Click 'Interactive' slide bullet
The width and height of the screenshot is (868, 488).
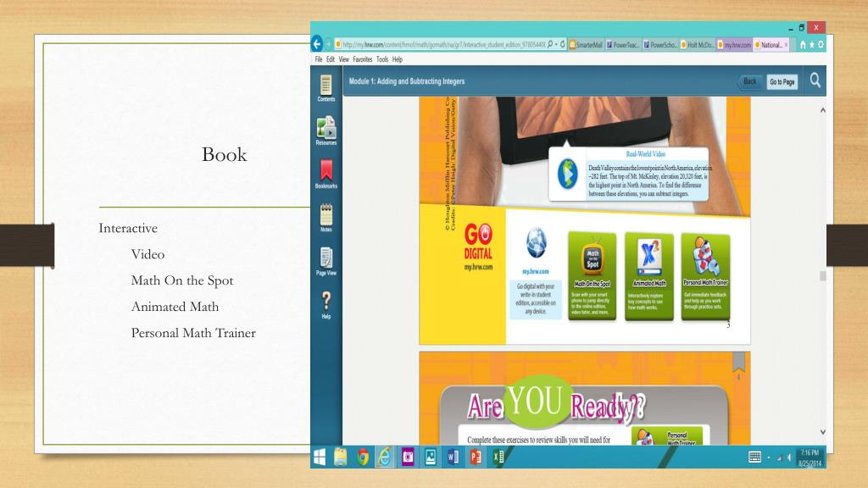click(128, 228)
